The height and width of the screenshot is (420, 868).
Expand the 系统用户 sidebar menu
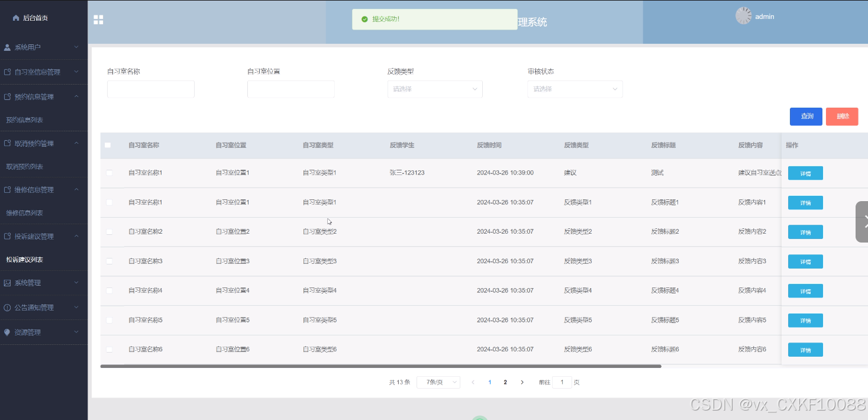tap(44, 47)
